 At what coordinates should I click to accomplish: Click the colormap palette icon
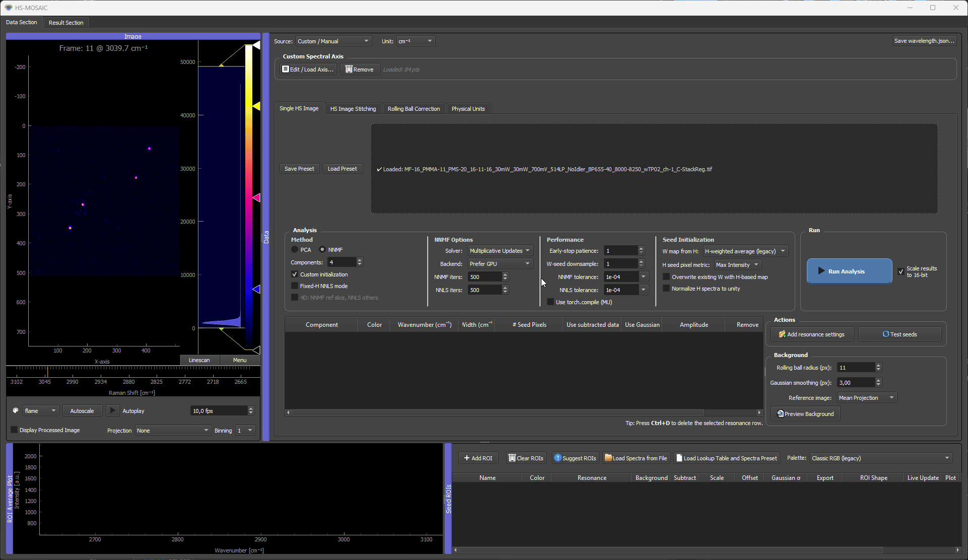16,411
